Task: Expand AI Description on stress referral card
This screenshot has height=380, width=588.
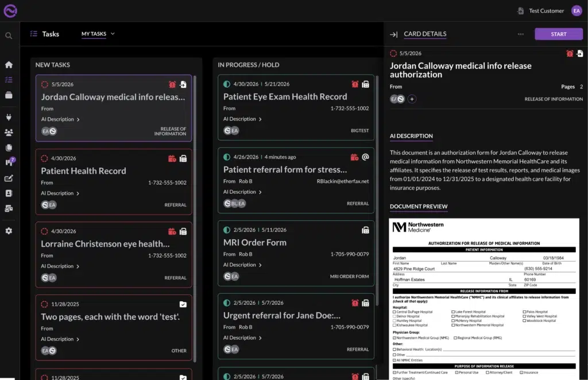Action: pos(243,192)
